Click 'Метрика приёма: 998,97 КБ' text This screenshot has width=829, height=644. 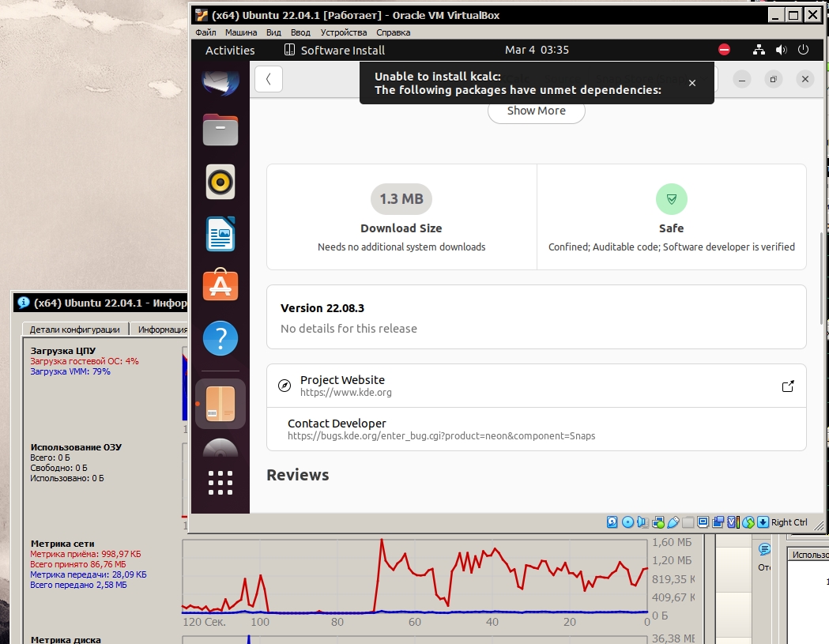pyautogui.click(x=85, y=554)
